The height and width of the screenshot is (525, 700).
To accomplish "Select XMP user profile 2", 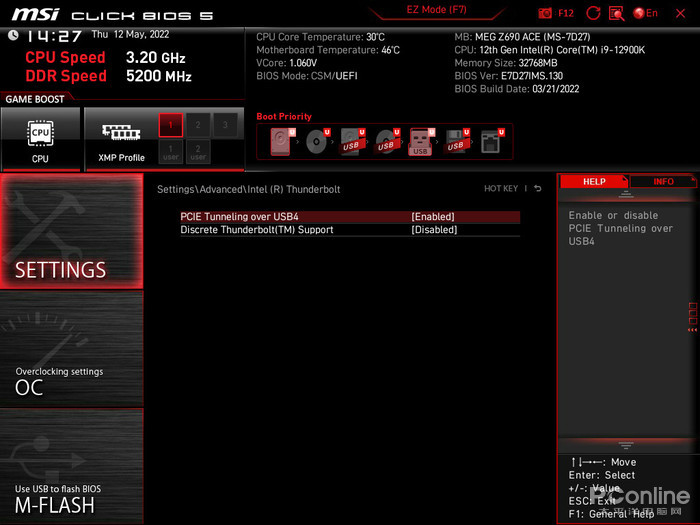I will tap(198, 152).
